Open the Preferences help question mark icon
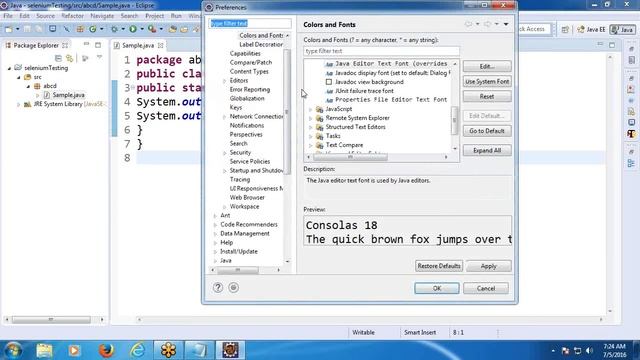Viewport: 640px width, 360px height. click(x=218, y=288)
